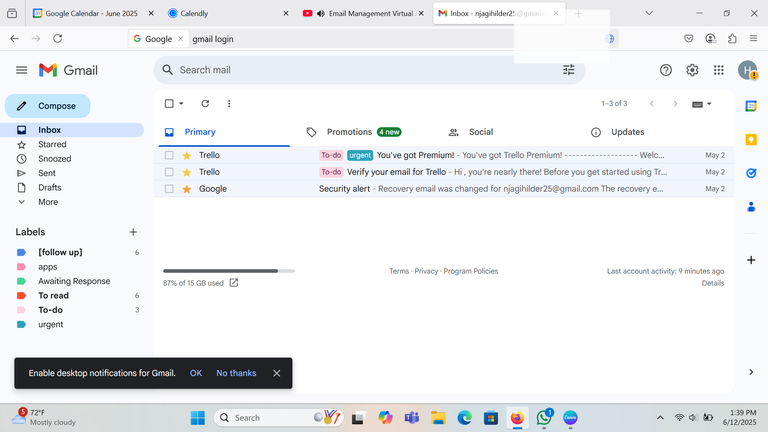Open WhatsApp from taskbar
The image size is (768, 432).
click(544, 418)
